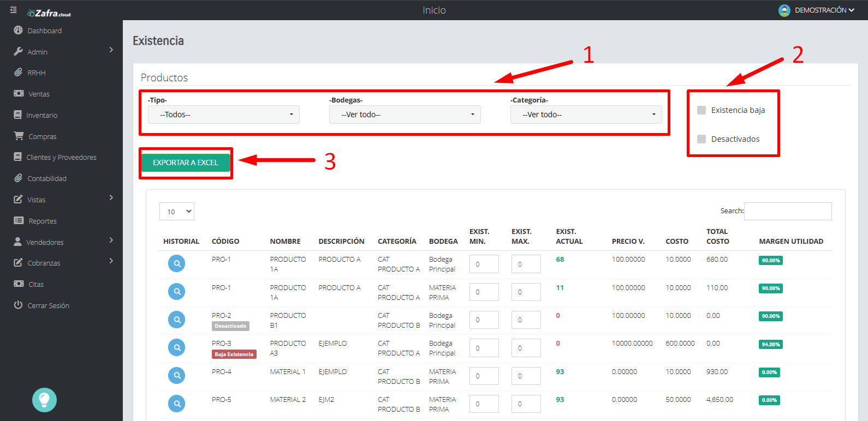Change the rows-per-page selector showing 10
The image size is (868, 421).
177,212
